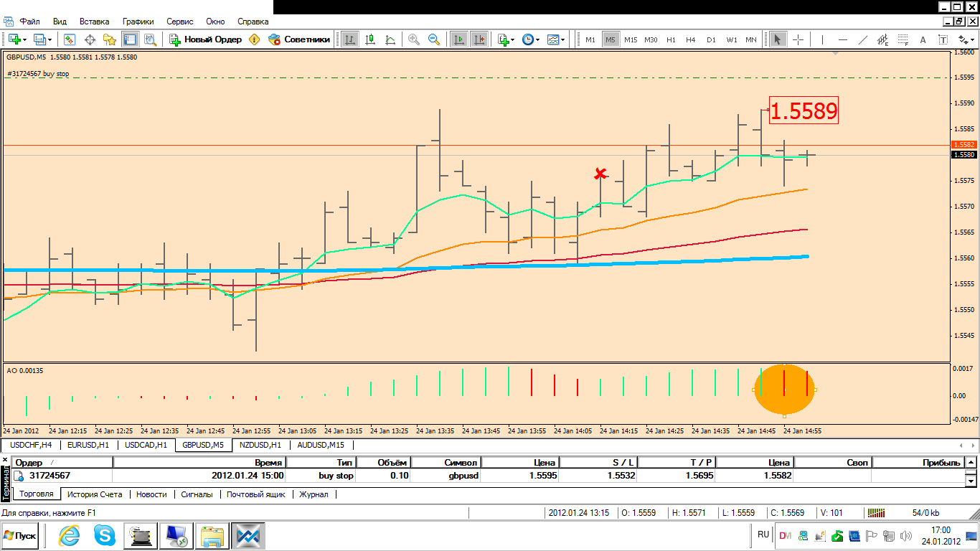Select the W1 timeframe button

click(x=731, y=39)
